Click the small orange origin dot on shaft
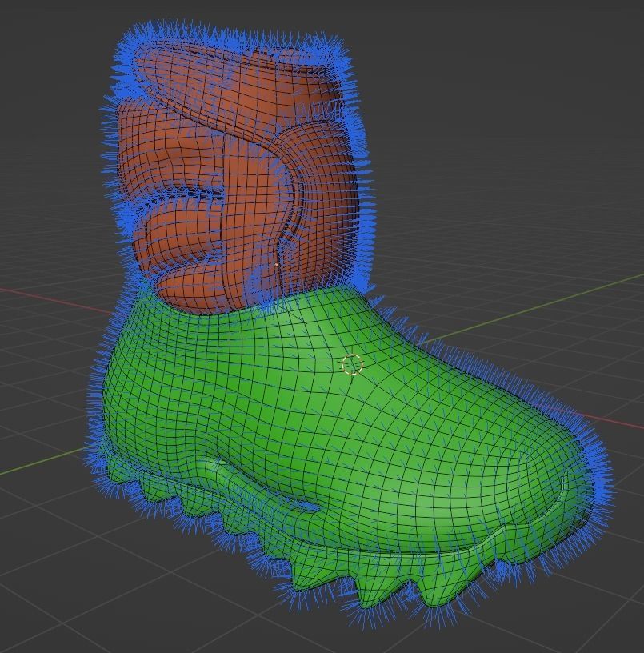Viewport: 644px width, 653px height. click(x=276, y=264)
